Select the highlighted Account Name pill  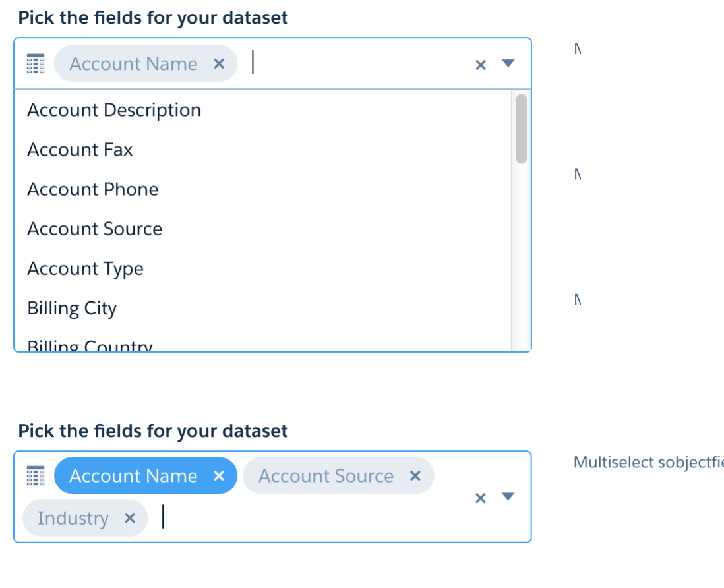(133, 476)
